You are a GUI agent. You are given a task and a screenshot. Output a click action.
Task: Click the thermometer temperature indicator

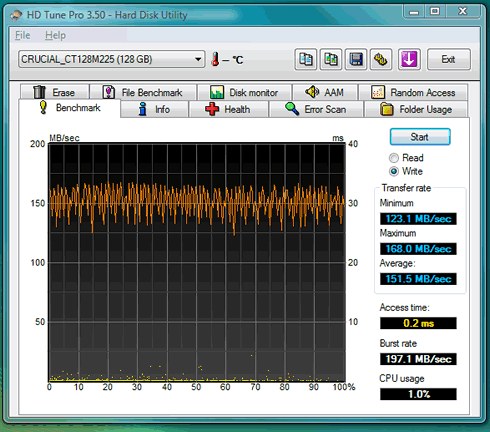[x=215, y=59]
